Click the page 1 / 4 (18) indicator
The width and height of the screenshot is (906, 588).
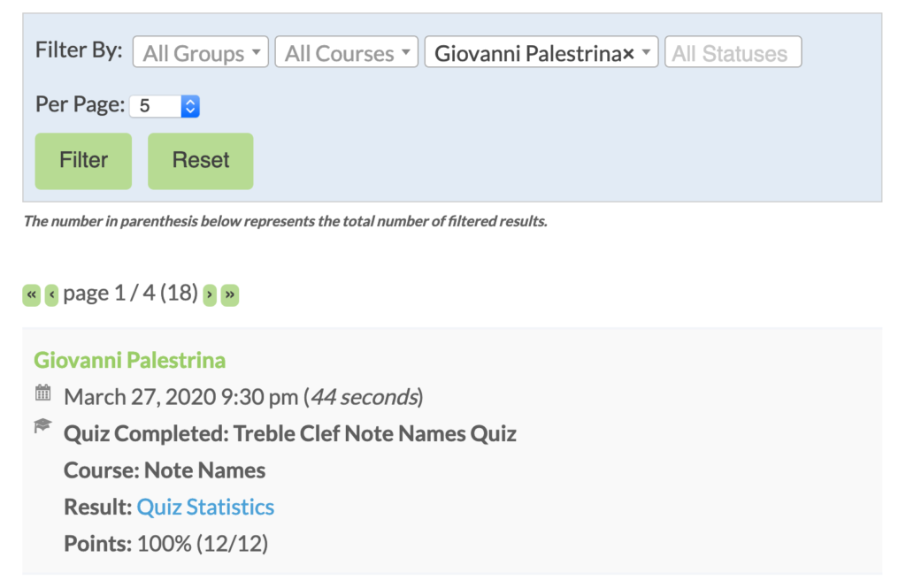[131, 294]
